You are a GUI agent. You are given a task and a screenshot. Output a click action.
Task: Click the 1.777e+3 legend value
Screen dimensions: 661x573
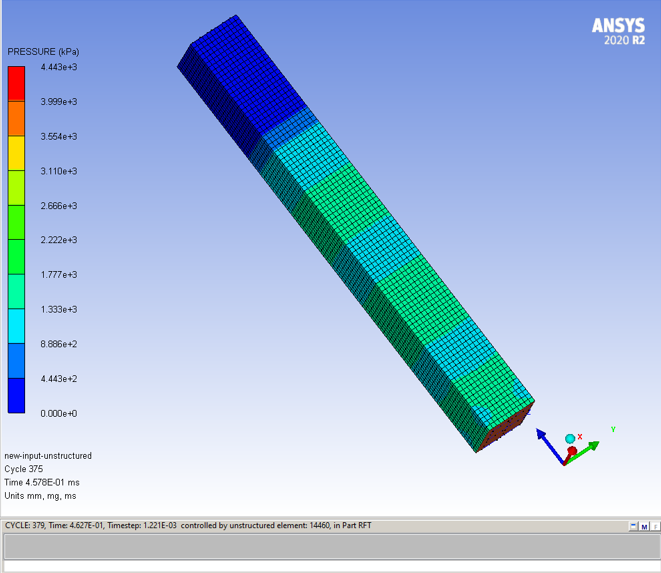[59, 275]
